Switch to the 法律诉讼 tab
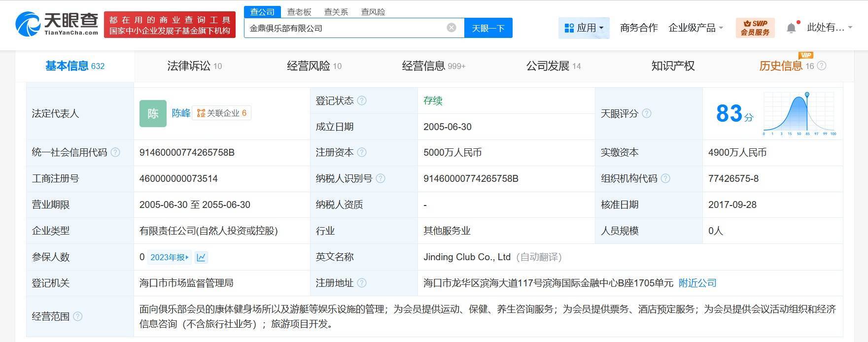Image resolution: width=868 pixels, height=342 pixels. (x=194, y=66)
